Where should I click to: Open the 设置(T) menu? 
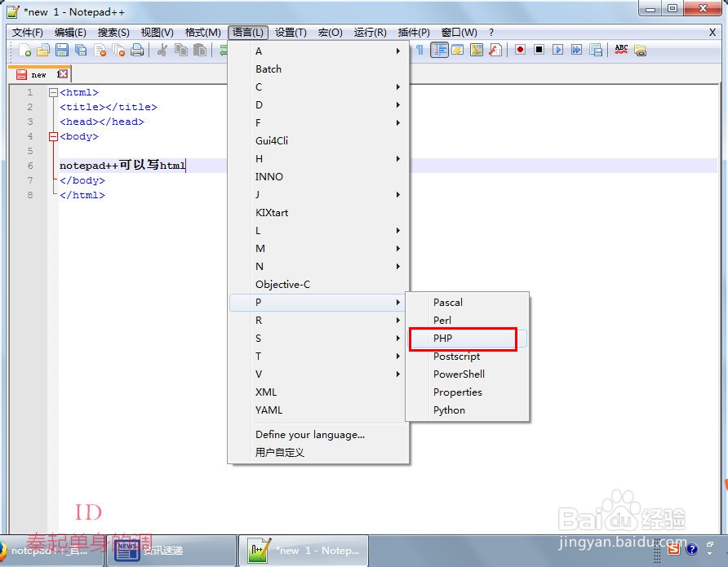(291, 33)
